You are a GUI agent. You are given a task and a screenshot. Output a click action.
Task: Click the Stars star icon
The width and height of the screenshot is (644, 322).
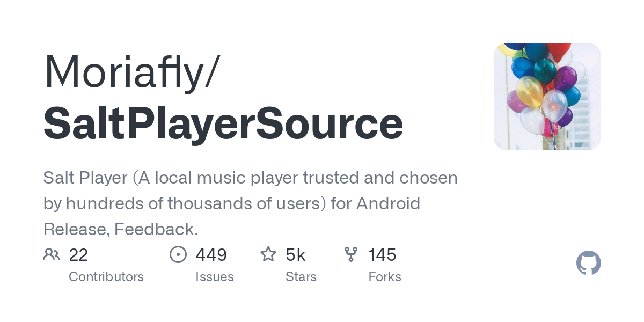(268, 254)
